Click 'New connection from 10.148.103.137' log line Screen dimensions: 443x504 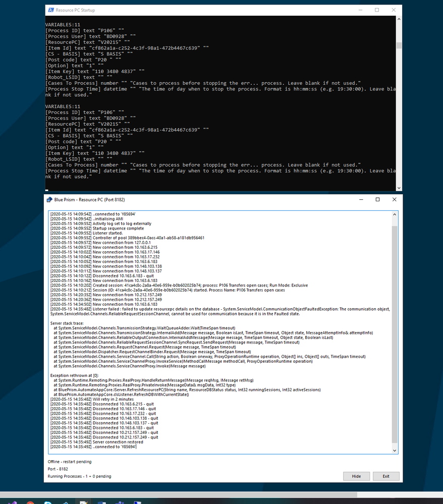point(106,271)
